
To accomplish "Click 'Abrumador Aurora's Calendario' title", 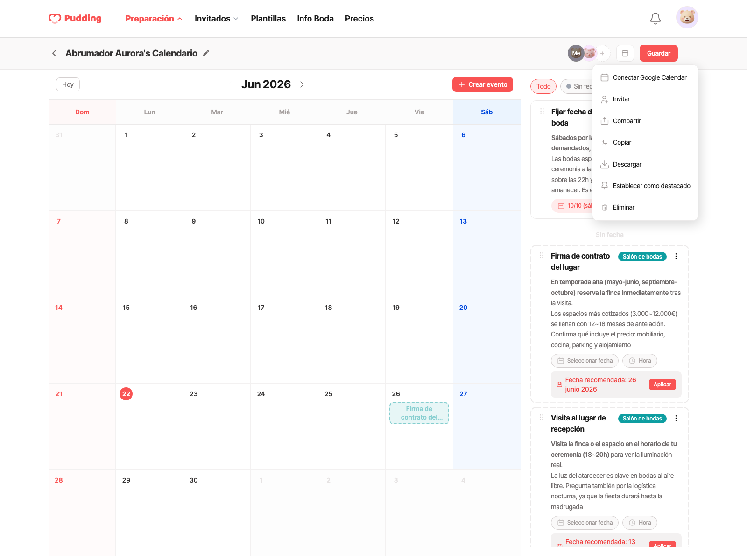I will tap(132, 53).
